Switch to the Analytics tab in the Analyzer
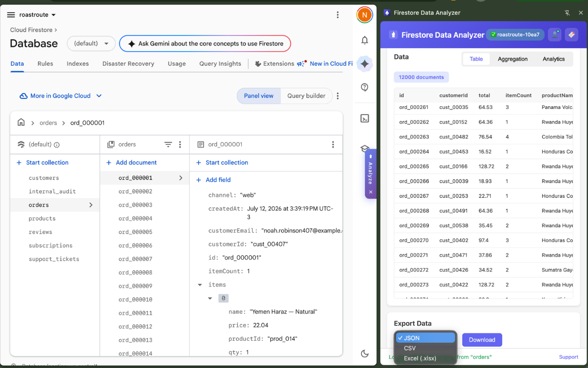 554,59
